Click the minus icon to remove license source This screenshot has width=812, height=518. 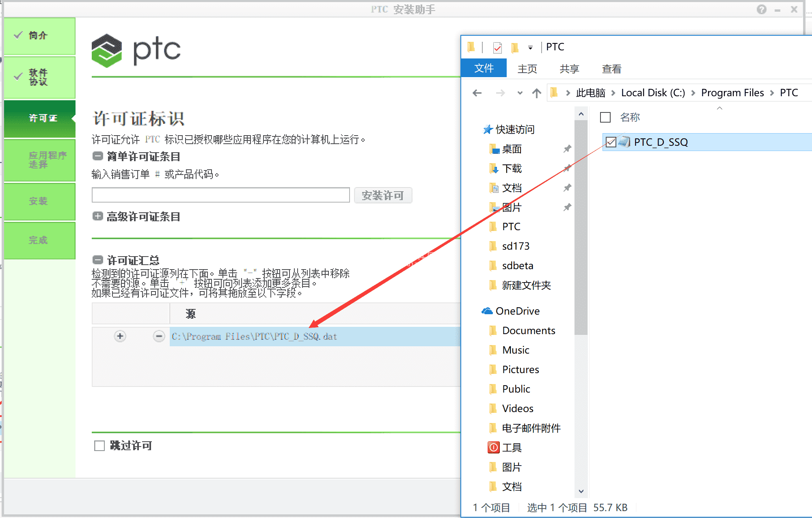(159, 336)
